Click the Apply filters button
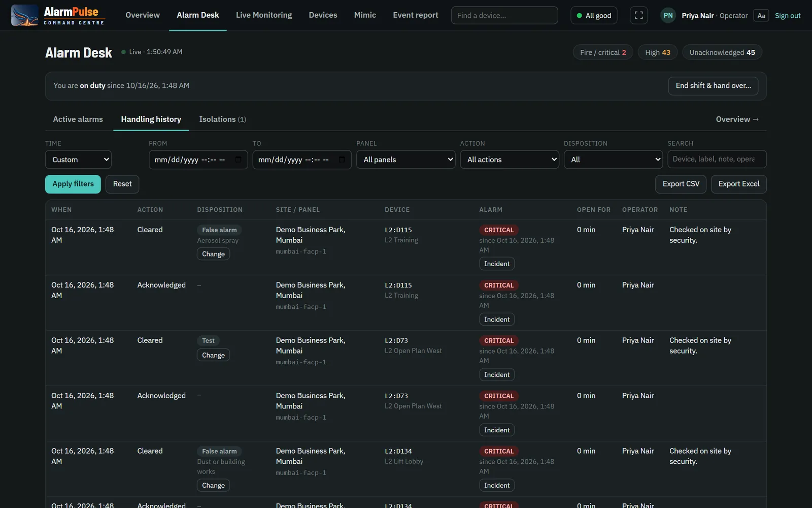The image size is (812, 508). (x=73, y=184)
